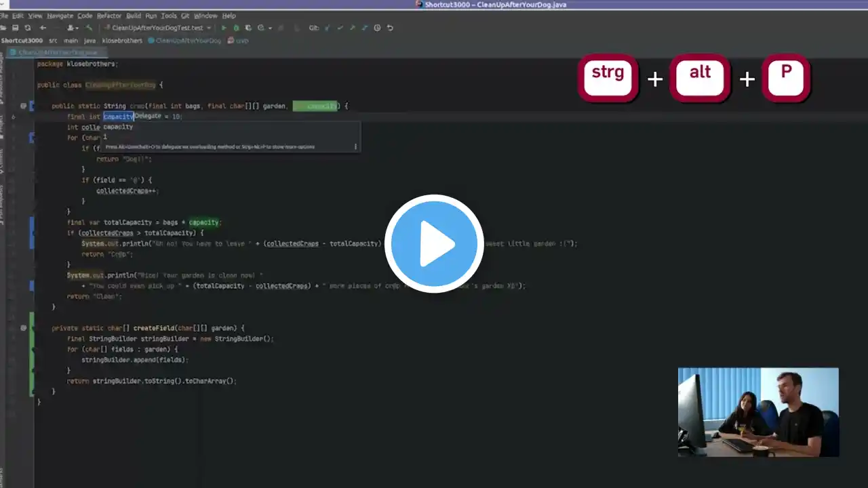Viewport: 868px width, 488px height.
Task: Open the Navigate menu
Action: (60, 16)
